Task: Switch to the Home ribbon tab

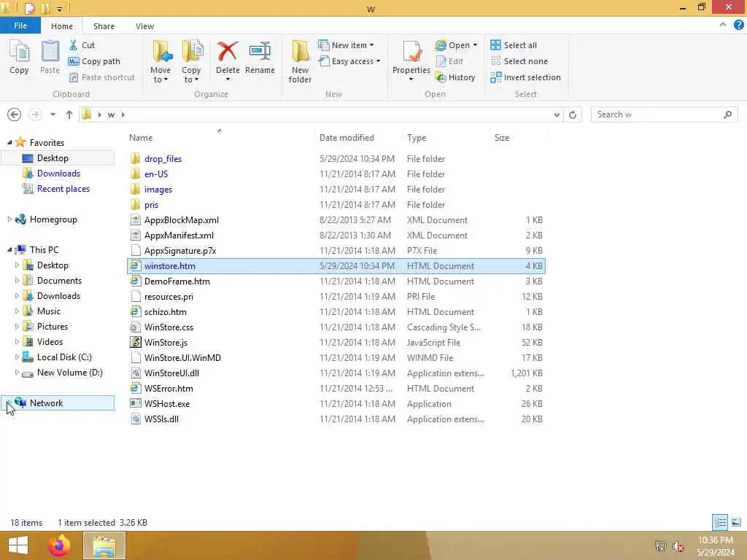Action: pyautogui.click(x=62, y=26)
